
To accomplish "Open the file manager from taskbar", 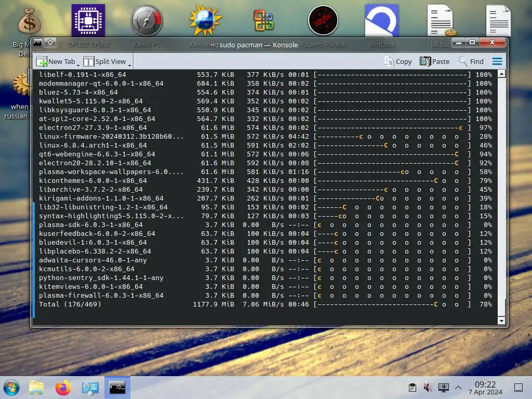I will 36,388.
